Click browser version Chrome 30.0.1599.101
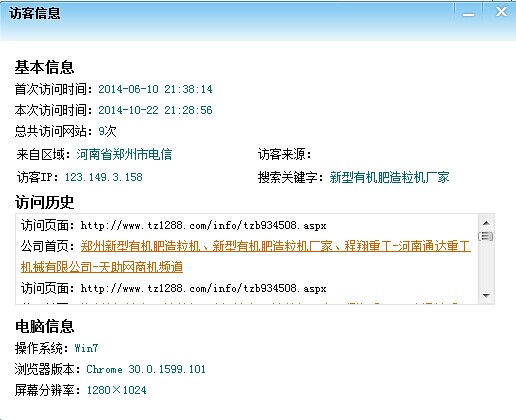516x420 pixels. (146, 369)
